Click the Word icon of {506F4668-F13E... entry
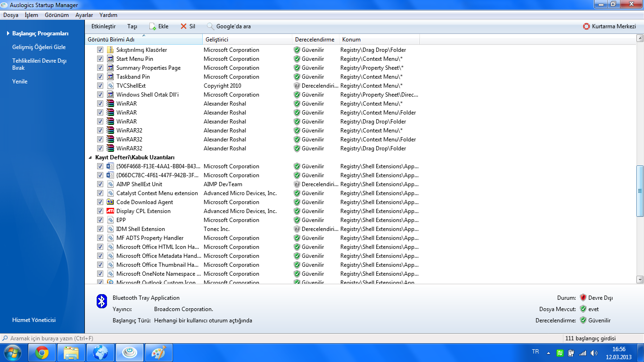The width and height of the screenshot is (644, 362). click(x=110, y=166)
